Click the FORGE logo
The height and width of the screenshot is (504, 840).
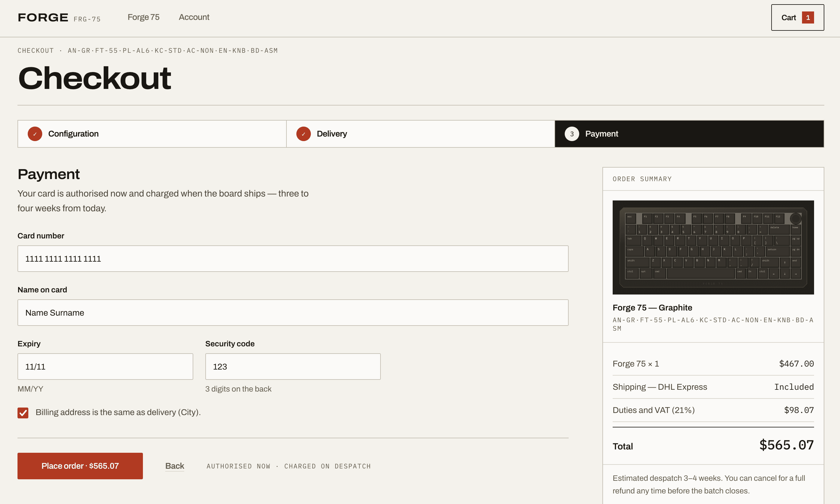43,17
